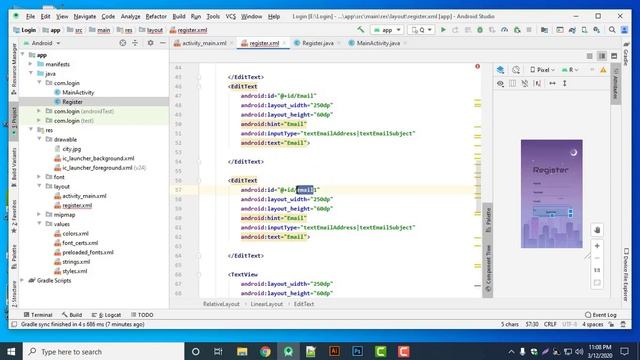Open the Pixel device dropdown in preview
This screenshot has height=360, width=640.
point(542,70)
